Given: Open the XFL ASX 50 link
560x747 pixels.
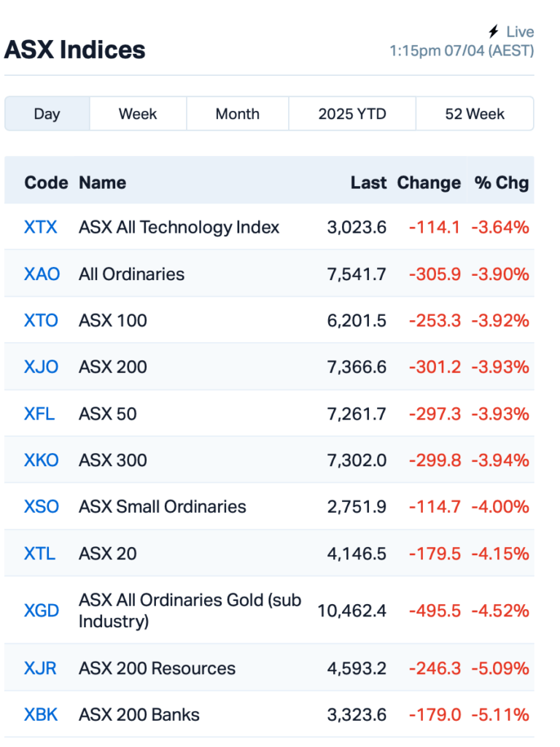Looking at the screenshot, I should click(39, 414).
